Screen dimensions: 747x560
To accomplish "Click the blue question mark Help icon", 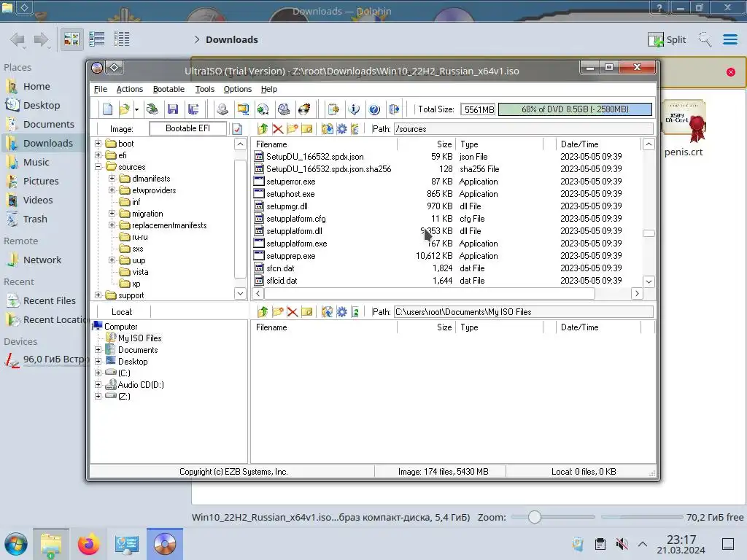I will [374, 109].
